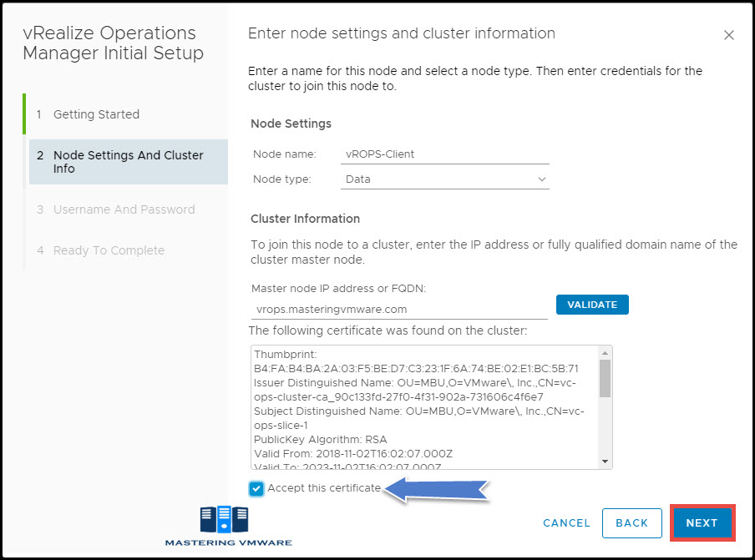The height and width of the screenshot is (560, 755).
Task: Click the certificate scrollbar thumb
Action: coord(605,378)
